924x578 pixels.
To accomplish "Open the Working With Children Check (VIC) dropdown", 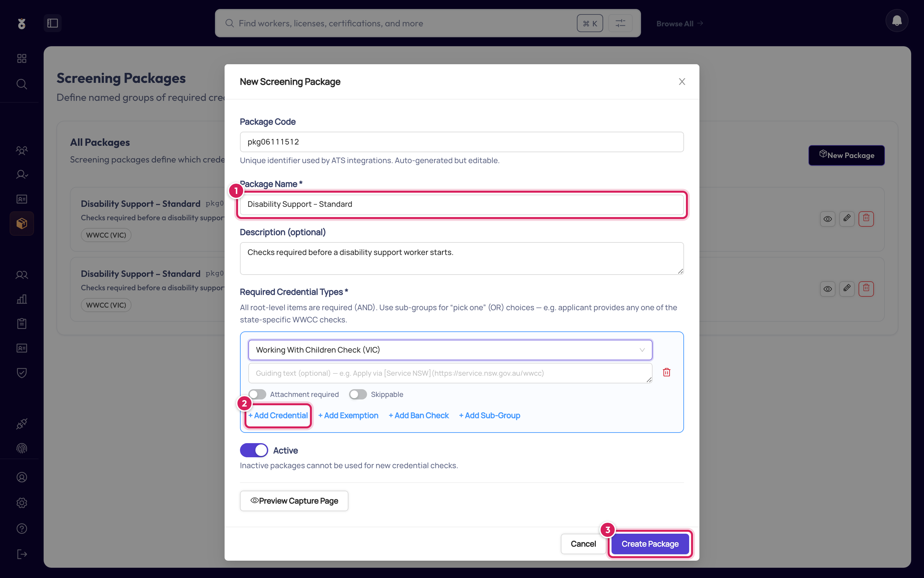I will [x=450, y=350].
